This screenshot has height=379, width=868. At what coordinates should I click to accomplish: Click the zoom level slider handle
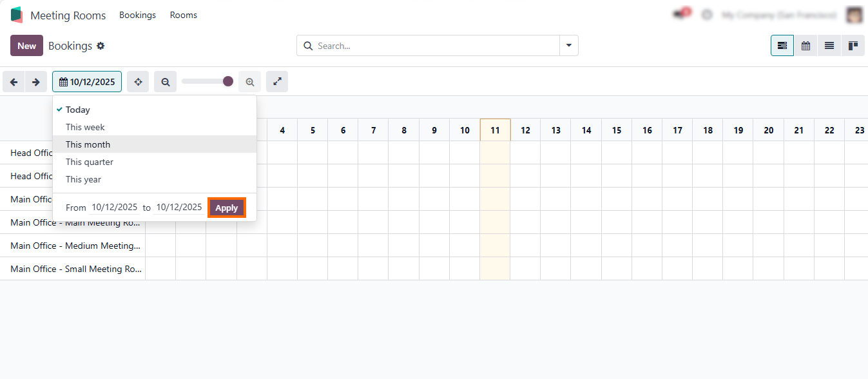point(228,81)
